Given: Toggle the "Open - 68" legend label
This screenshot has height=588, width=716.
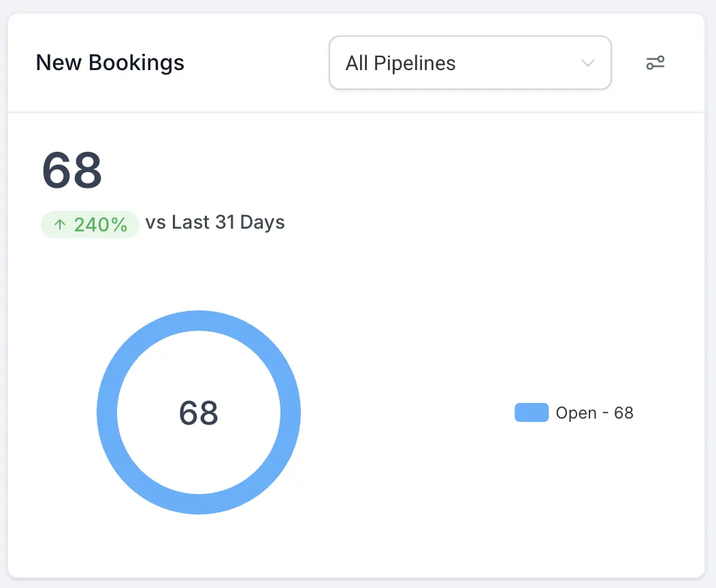Looking at the screenshot, I should (x=594, y=412).
